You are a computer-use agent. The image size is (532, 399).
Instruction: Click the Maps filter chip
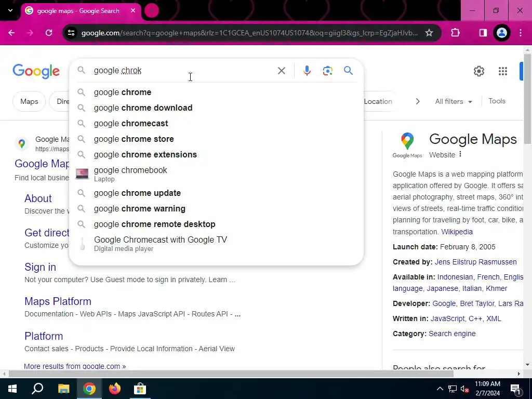29,101
